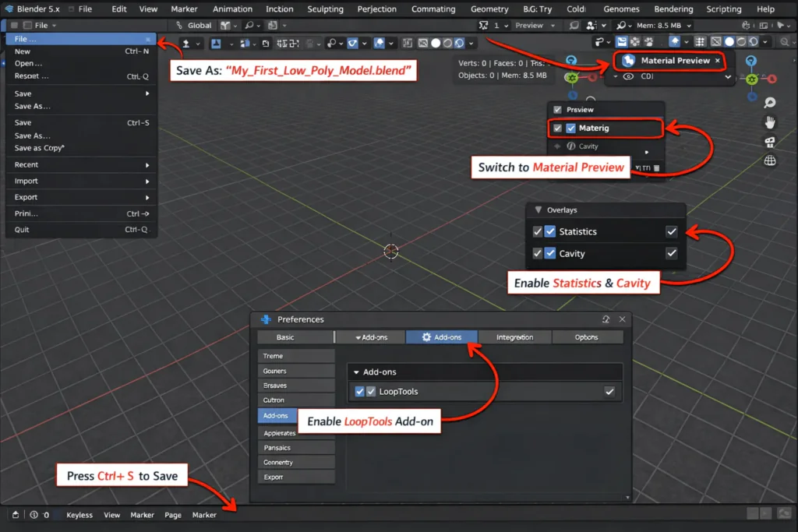Image resolution: width=798 pixels, height=532 pixels.
Task: Click the paint roller icon in the header
Action: 599,42
